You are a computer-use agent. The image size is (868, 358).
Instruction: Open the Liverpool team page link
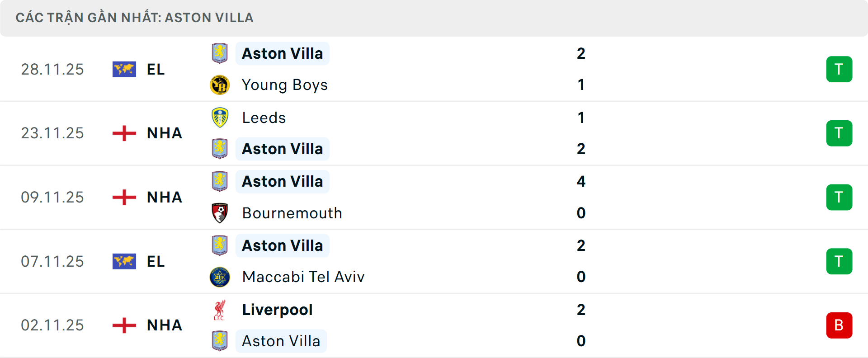(277, 310)
